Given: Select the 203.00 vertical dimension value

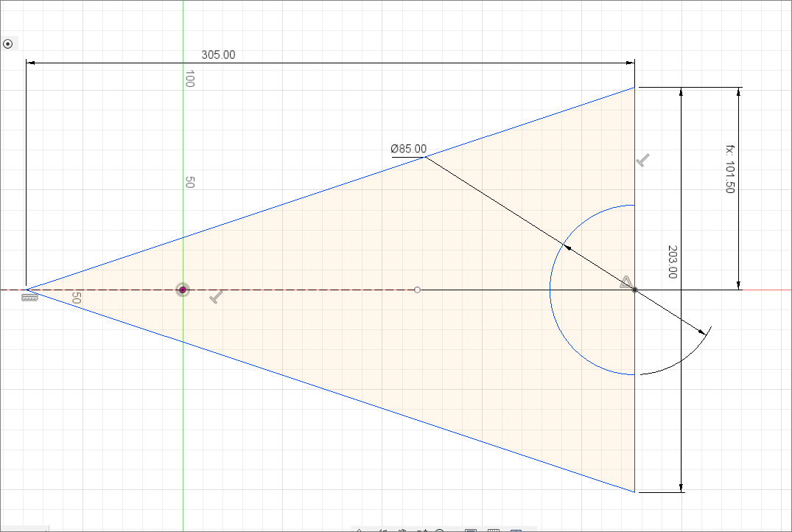Looking at the screenshot, I should [x=673, y=262].
